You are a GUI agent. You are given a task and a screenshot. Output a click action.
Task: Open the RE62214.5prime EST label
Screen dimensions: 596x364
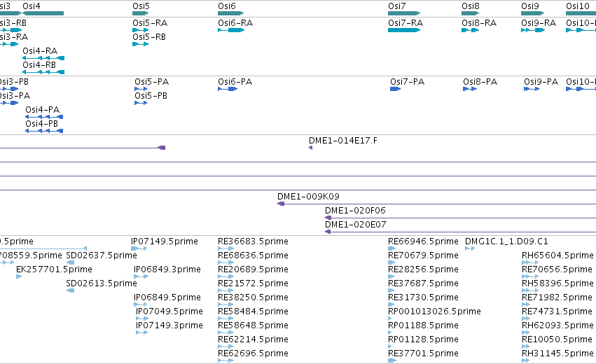(x=253, y=339)
